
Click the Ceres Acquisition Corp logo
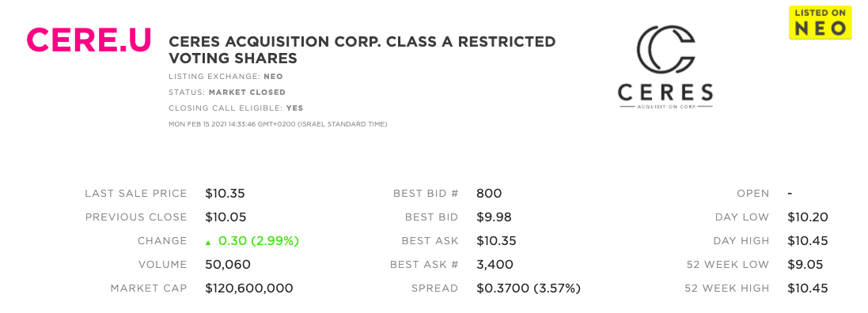pos(665,66)
